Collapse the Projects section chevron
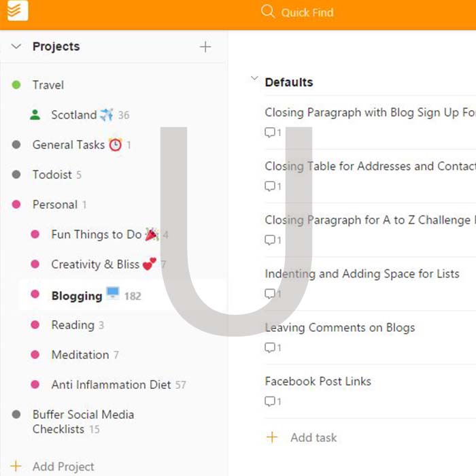The image size is (476, 476). pyautogui.click(x=16, y=46)
